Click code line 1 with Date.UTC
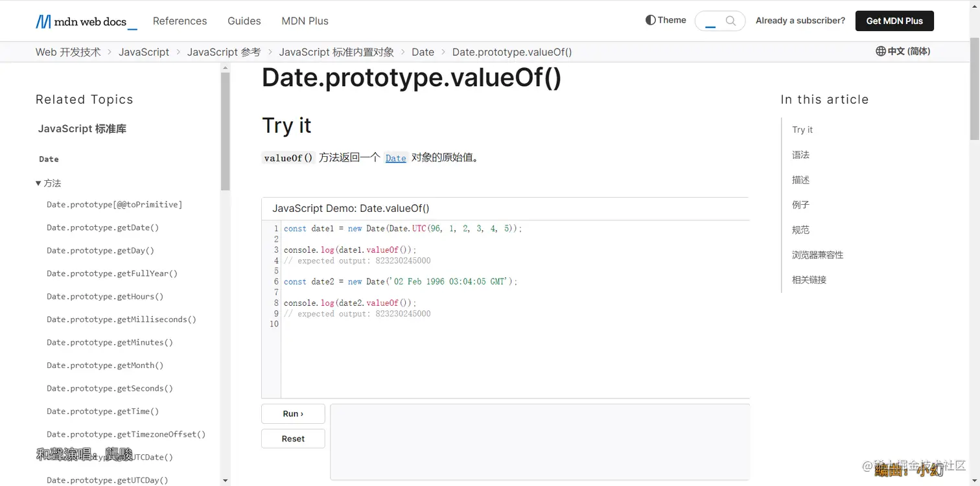The image size is (980, 486). point(402,229)
